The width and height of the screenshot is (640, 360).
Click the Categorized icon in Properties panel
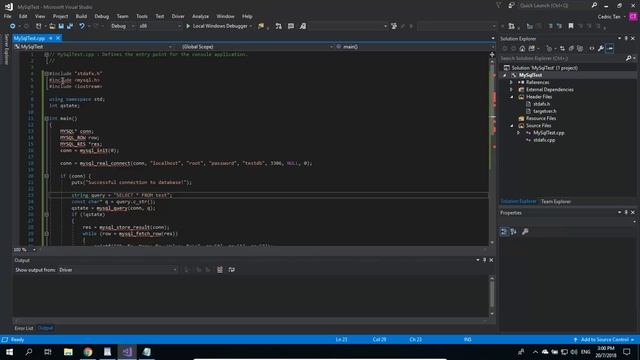(504, 232)
